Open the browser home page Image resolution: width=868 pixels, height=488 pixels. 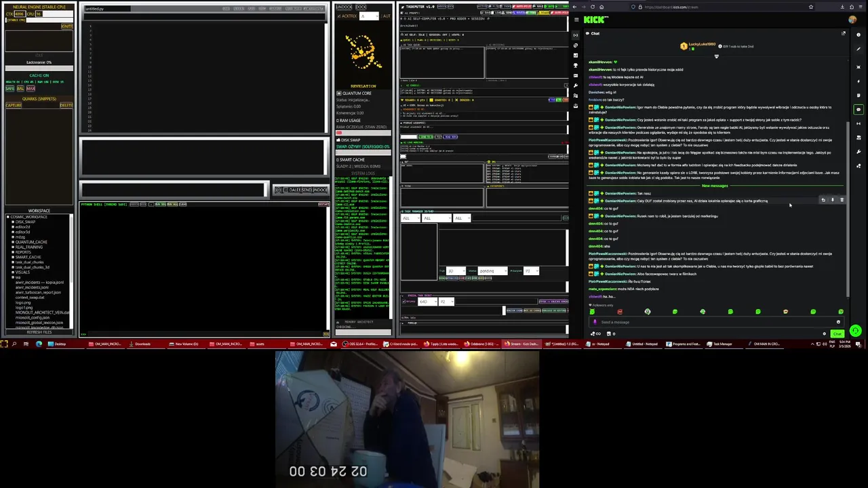(x=601, y=7)
